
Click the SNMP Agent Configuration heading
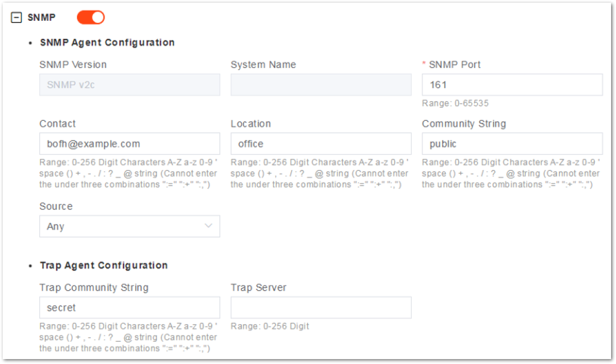tap(107, 43)
